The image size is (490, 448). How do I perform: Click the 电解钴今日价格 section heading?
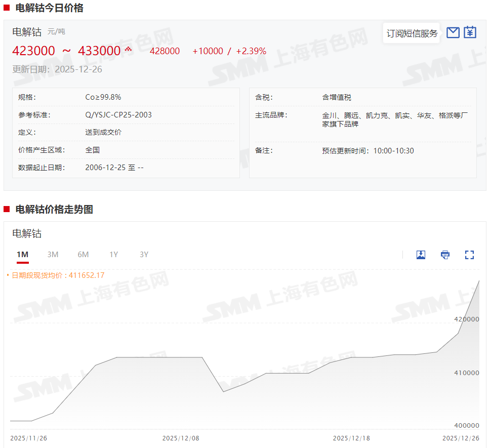[49, 8]
